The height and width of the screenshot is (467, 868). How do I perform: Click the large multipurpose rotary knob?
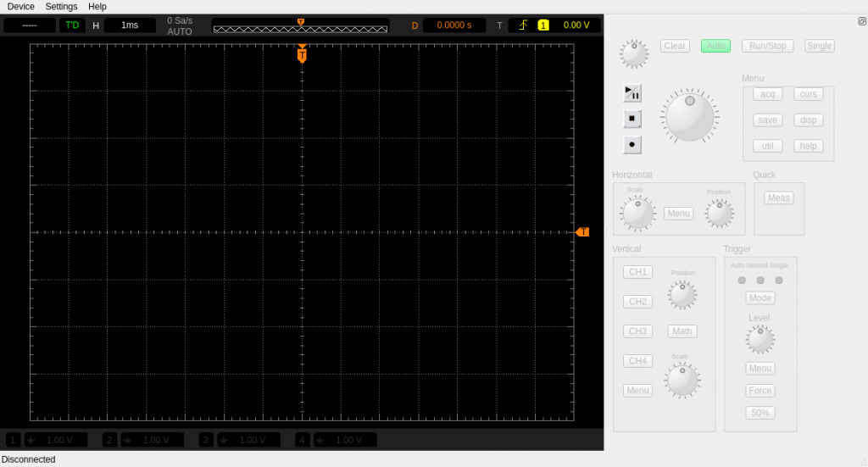[690, 117]
